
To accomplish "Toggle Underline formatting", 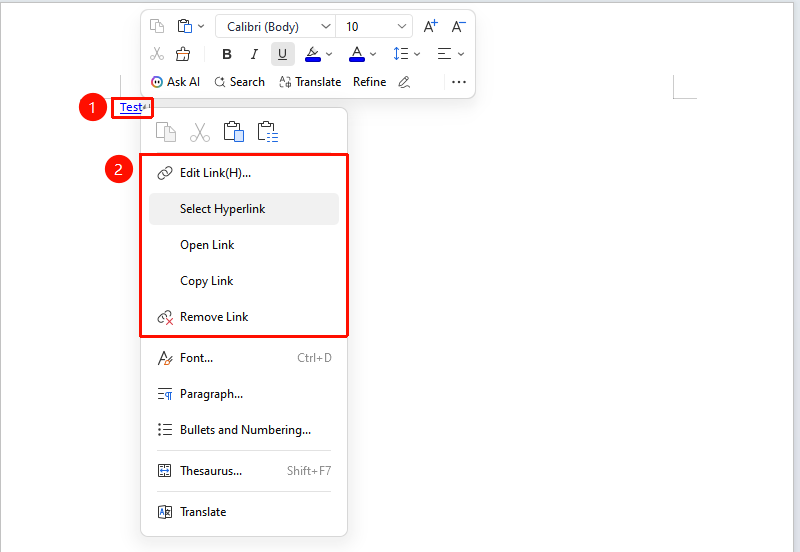I will pos(283,54).
